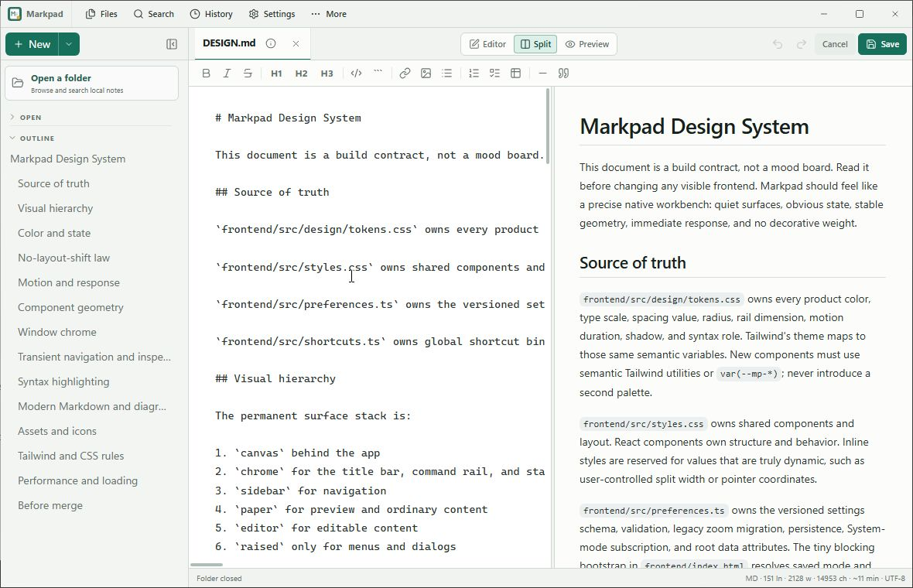Jump to Performance and loading outline
Viewport: 913px width, 588px height.
77,480
